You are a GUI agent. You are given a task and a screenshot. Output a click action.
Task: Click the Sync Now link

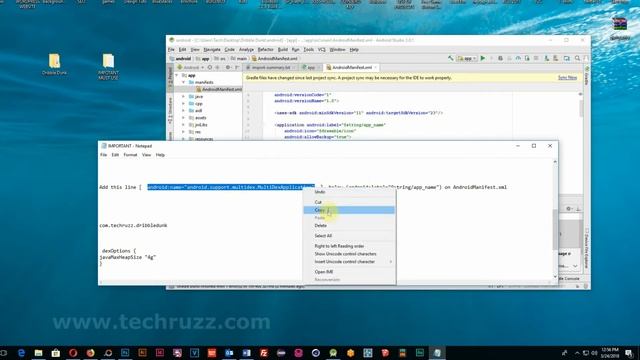coord(567,78)
